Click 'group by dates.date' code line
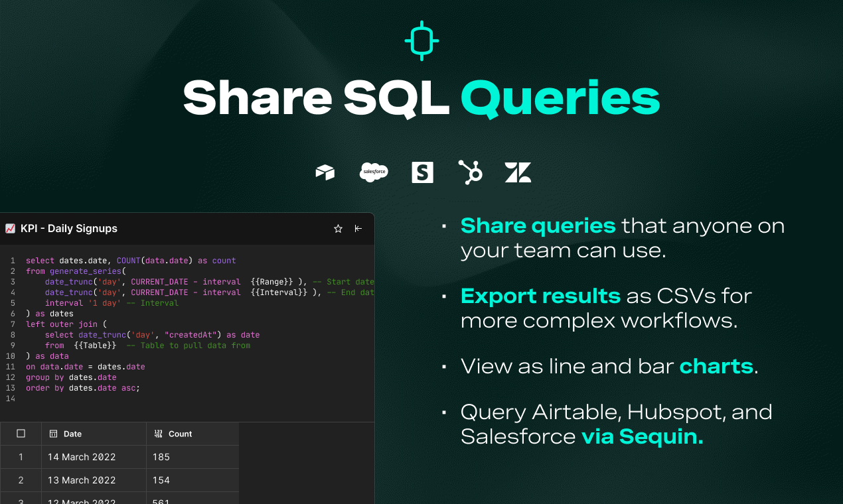 tap(71, 377)
